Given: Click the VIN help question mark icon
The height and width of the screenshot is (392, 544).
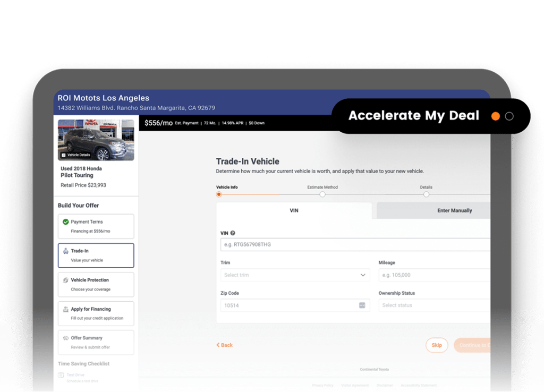Looking at the screenshot, I should tap(233, 233).
